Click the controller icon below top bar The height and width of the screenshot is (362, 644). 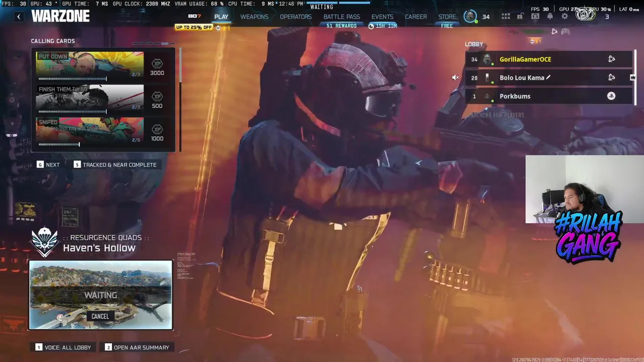pyautogui.click(x=566, y=32)
